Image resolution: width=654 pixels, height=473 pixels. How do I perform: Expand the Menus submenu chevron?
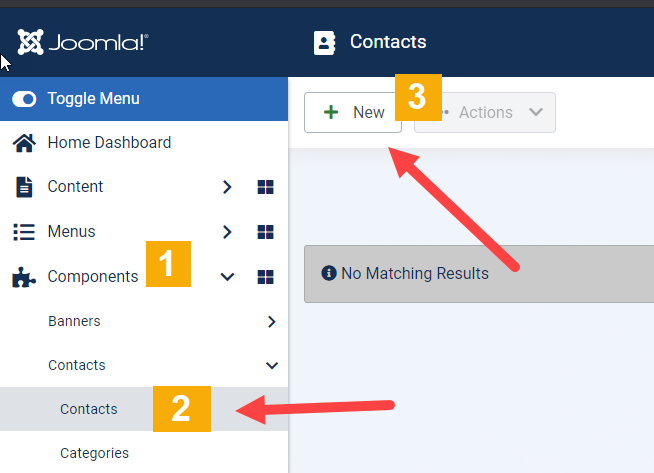[227, 232]
